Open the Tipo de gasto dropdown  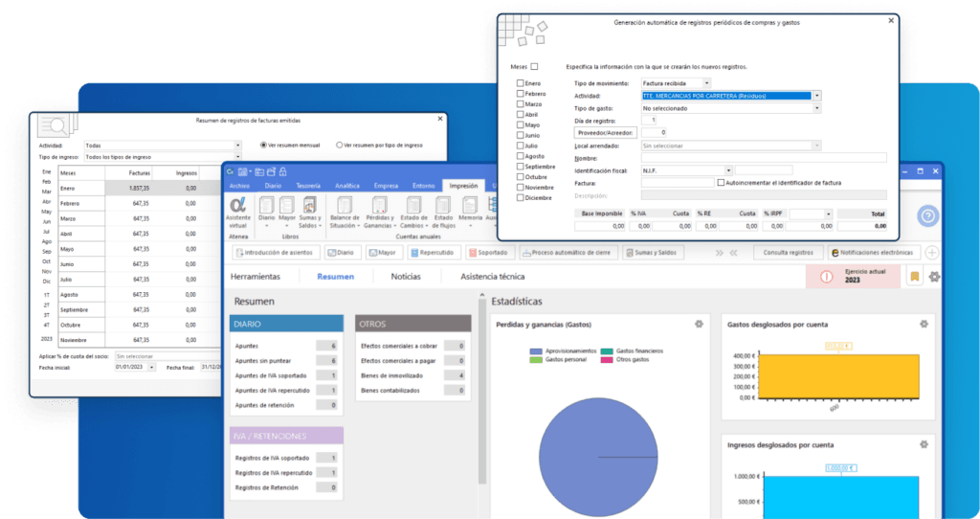click(817, 108)
